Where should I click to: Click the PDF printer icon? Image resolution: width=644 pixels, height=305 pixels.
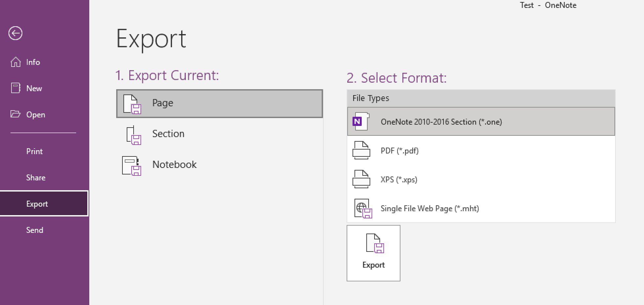click(x=361, y=150)
